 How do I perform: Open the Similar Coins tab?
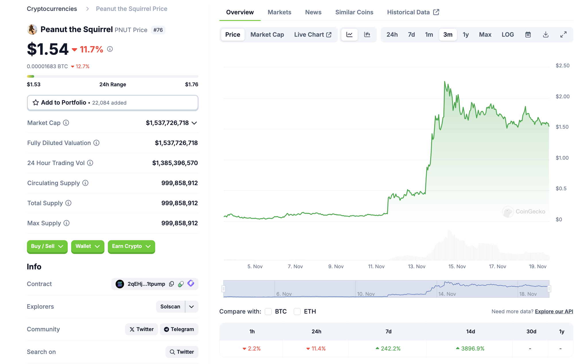[354, 12]
